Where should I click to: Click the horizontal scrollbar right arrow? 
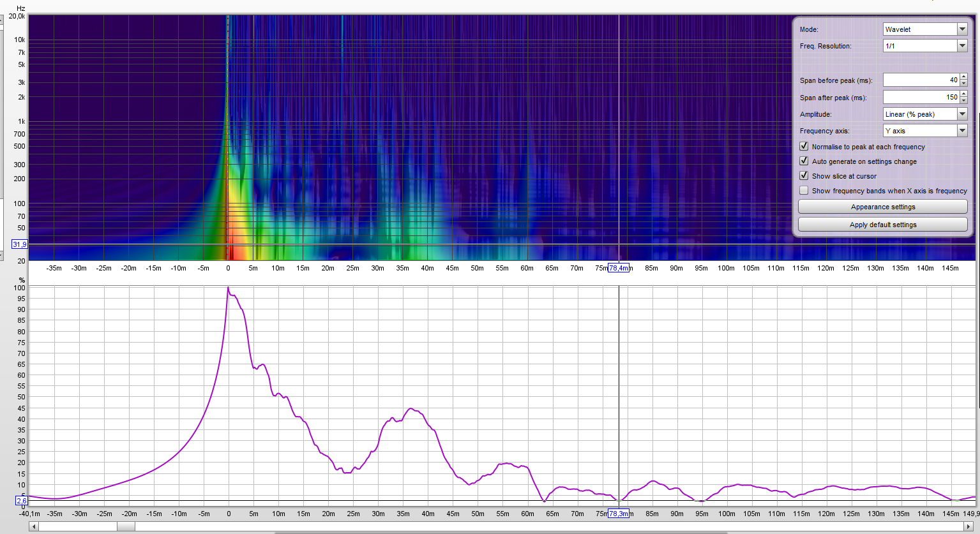pos(969,526)
